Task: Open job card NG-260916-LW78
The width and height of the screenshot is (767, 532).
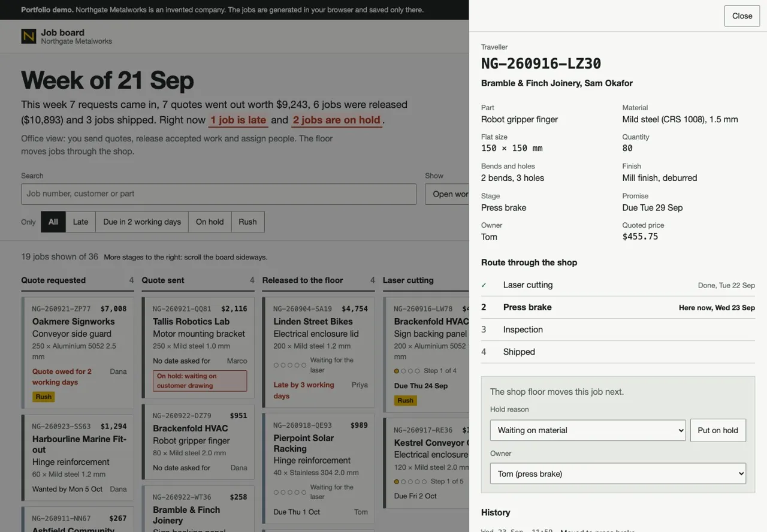Action: (x=425, y=355)
